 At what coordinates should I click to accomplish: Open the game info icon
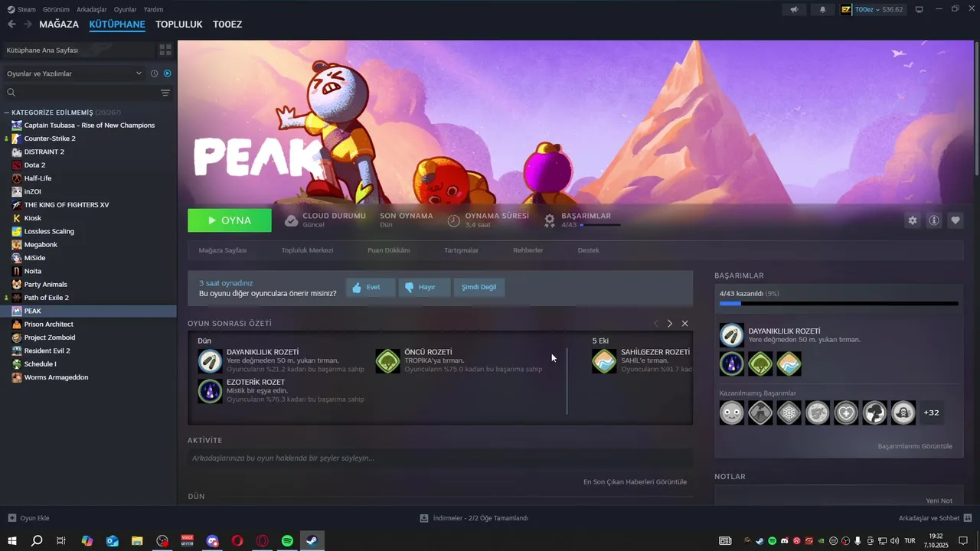pos(934,220)
